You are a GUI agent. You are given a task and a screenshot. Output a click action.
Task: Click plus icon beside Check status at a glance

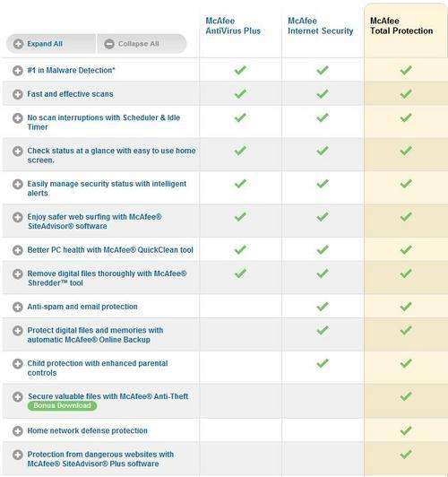[x=18, y=151]
